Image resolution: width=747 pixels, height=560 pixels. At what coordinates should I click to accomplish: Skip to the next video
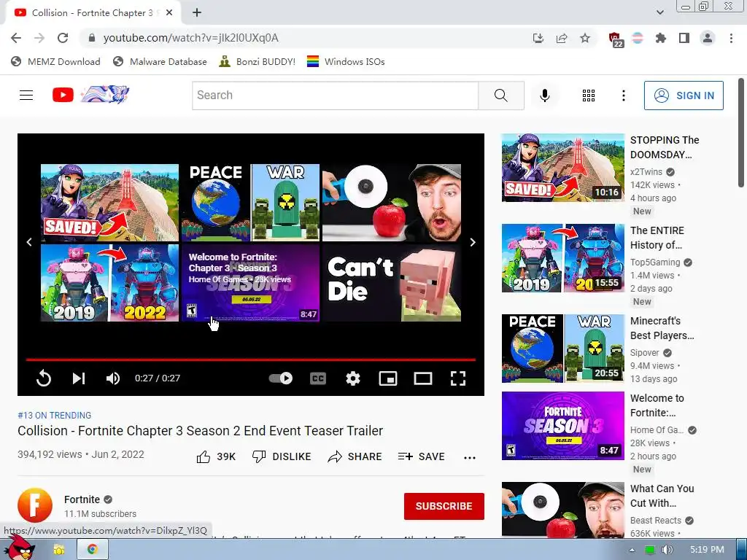pyautogui.click(x=79, y=378)
